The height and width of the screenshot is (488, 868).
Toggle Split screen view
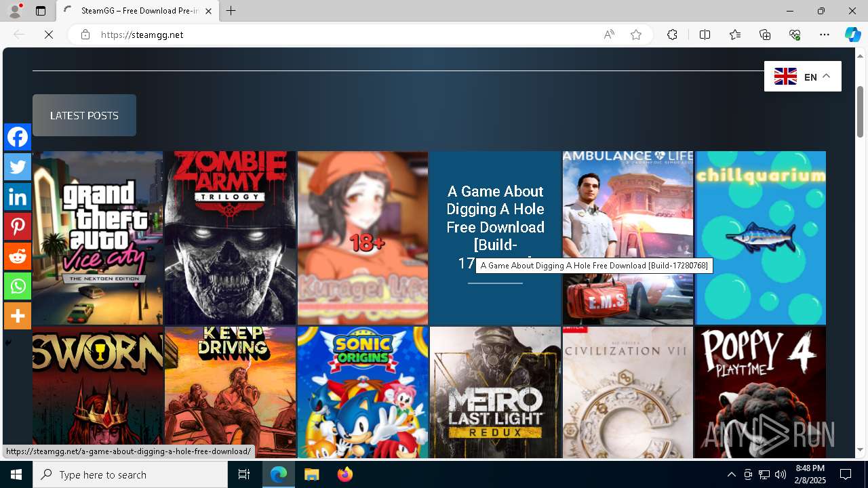[x=705, y=35]
